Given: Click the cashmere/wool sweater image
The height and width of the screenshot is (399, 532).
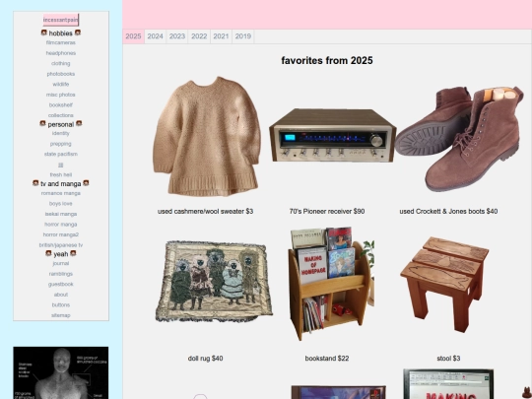Looking at the screenshot, I should point(206,136).
